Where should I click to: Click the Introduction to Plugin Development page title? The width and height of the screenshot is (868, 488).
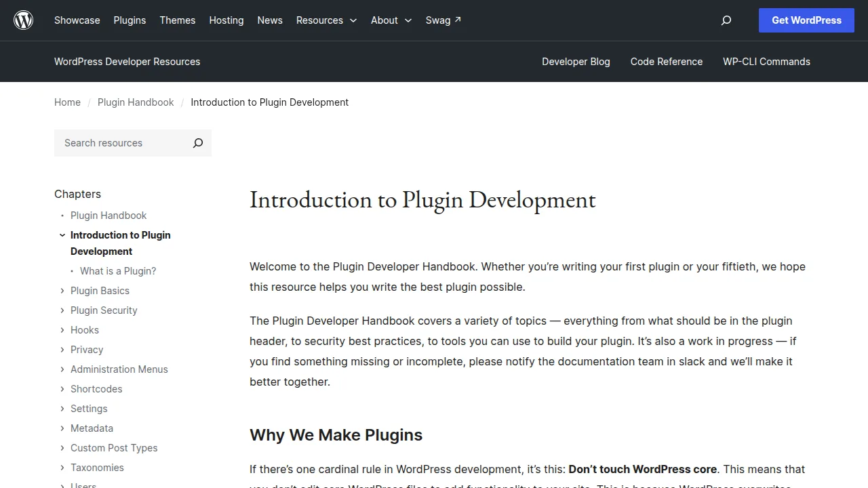pyautogui.click(x=422, y=200)
